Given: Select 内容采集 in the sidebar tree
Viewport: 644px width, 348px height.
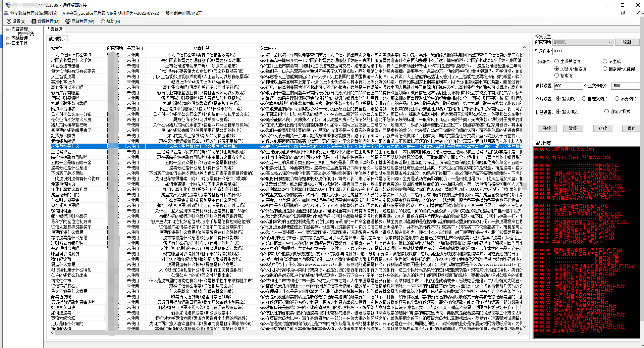Looking at the screenshot, I should point(26,34).
